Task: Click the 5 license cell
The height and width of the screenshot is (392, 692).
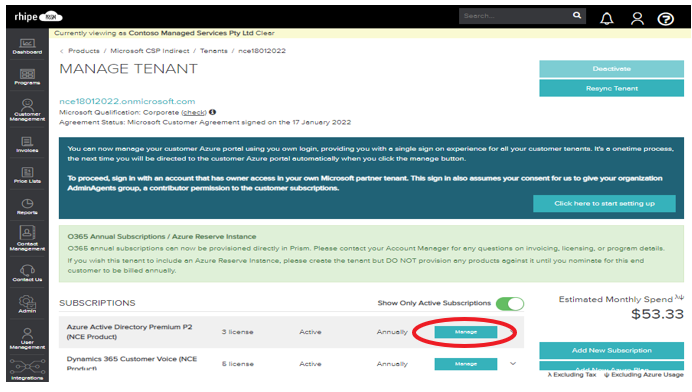Action: click(x=237, y=364)
